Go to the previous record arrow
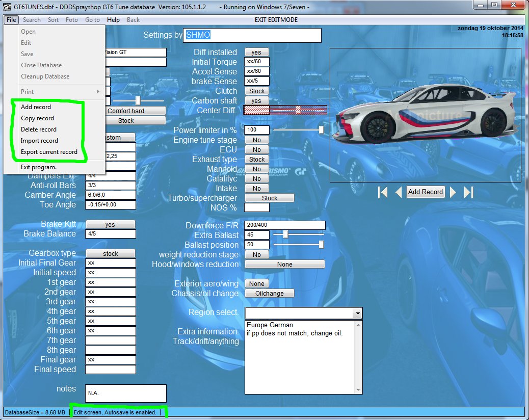The width and height of the screenshot is (529, 420). [399, 192]
